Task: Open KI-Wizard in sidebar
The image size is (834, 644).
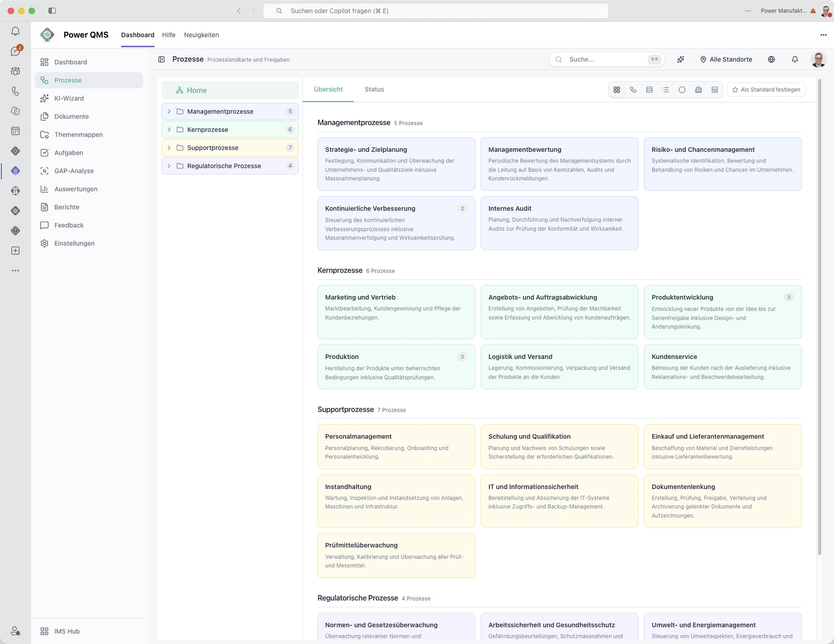Action: pos(89,98)
